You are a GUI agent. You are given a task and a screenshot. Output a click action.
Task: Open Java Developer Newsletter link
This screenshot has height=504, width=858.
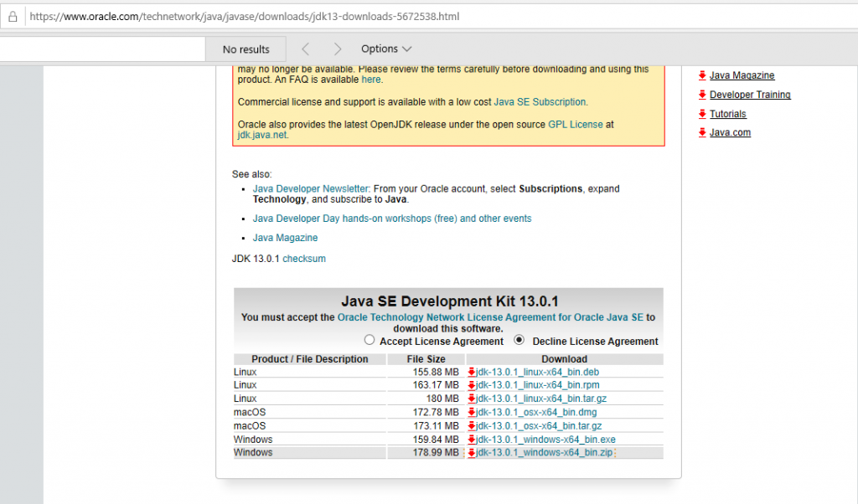[311, 188]
